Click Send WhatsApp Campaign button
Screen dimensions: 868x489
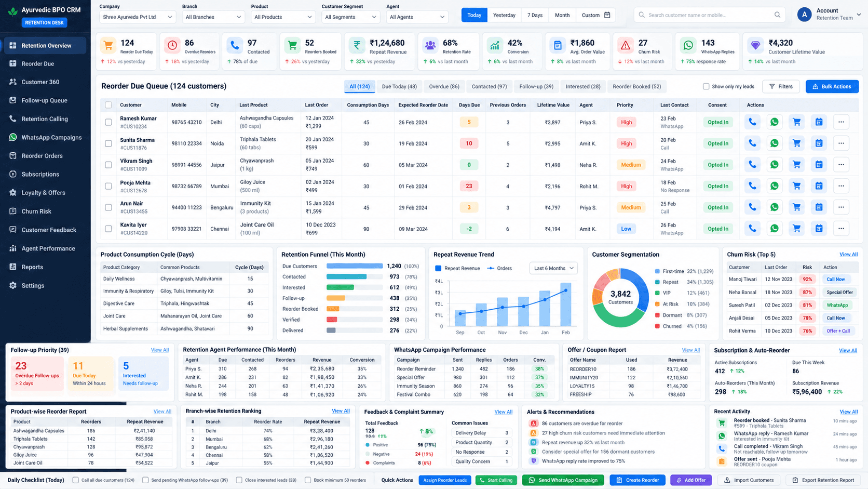[563, 480]
